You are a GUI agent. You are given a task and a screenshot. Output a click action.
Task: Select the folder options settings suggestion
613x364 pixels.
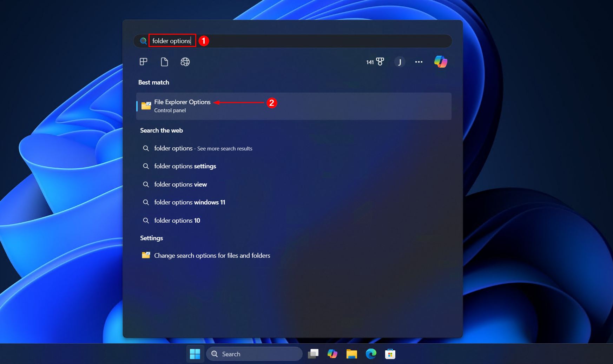pos(185,166)
